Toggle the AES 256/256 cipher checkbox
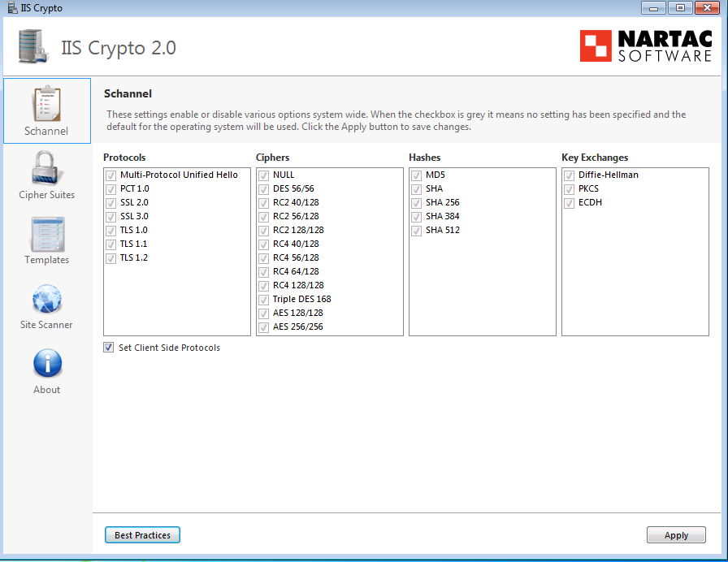 tap(264, 327)
